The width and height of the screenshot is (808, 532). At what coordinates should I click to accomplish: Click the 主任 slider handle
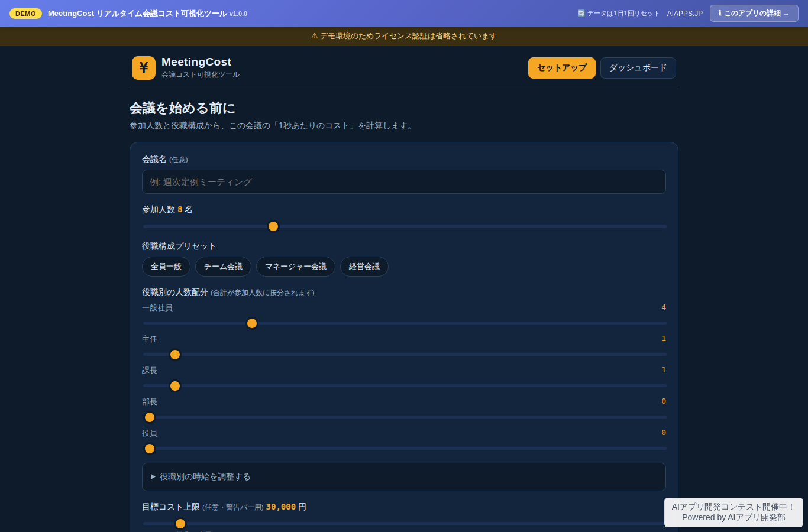pos(175,355)
